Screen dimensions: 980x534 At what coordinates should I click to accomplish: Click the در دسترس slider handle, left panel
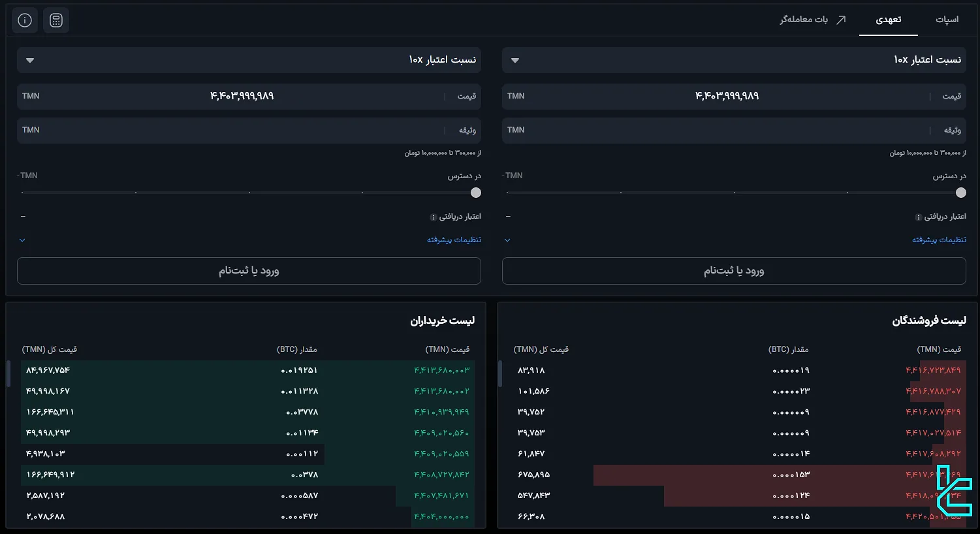point(475,193)
